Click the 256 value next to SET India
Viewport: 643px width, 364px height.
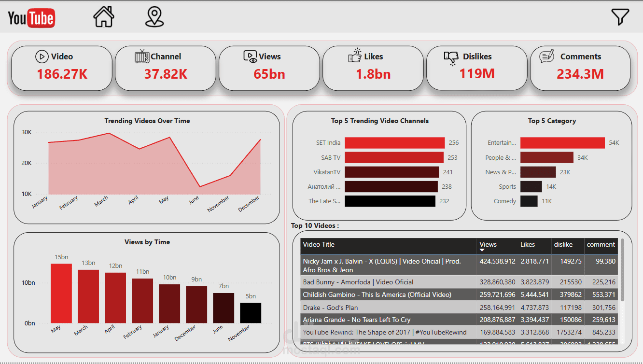(454, 143)
